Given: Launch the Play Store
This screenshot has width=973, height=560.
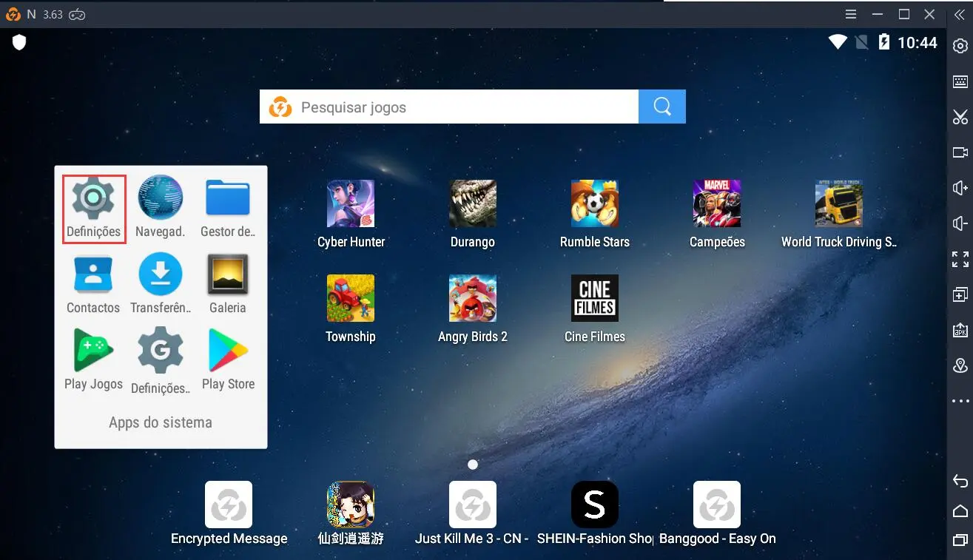Looking at the screenshot, I should pyautogui.click(x=228, y=360).
